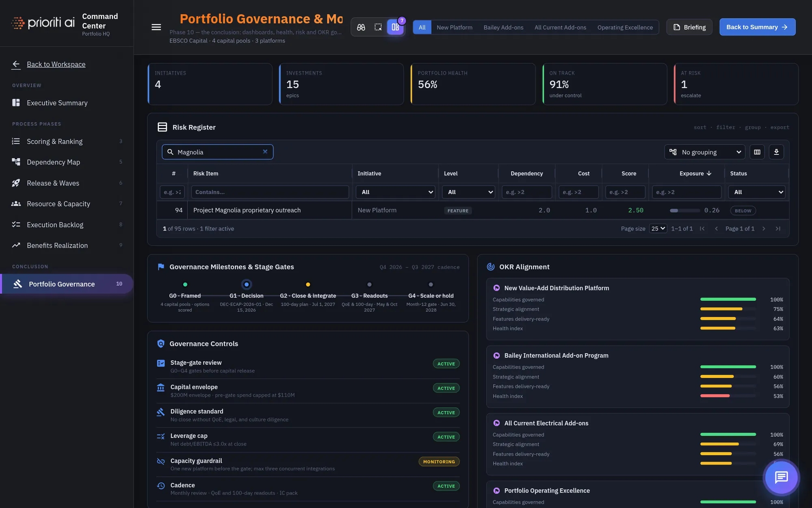The image size is (812, 508).
Task: Open the chat bubble button
Action: (x=781, y=477)
